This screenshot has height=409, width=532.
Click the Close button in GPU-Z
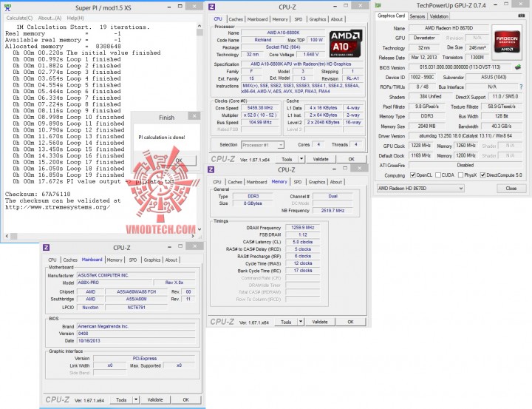(511, 188)
